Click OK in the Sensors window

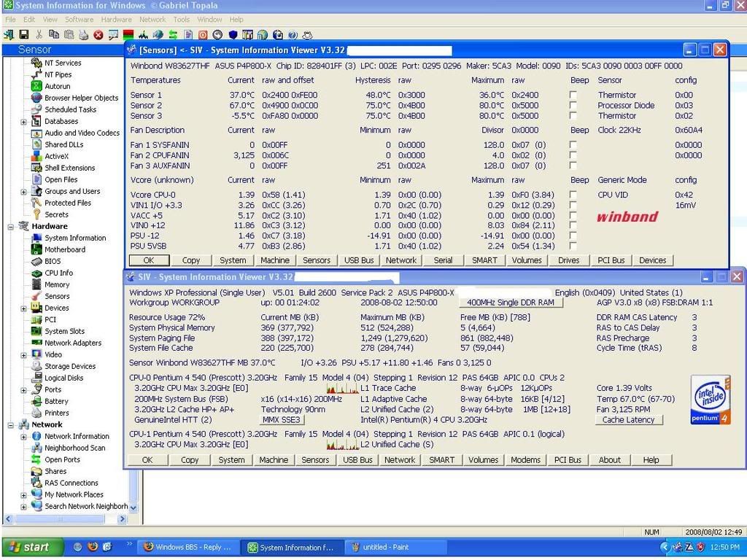click(x=149, y=260)
